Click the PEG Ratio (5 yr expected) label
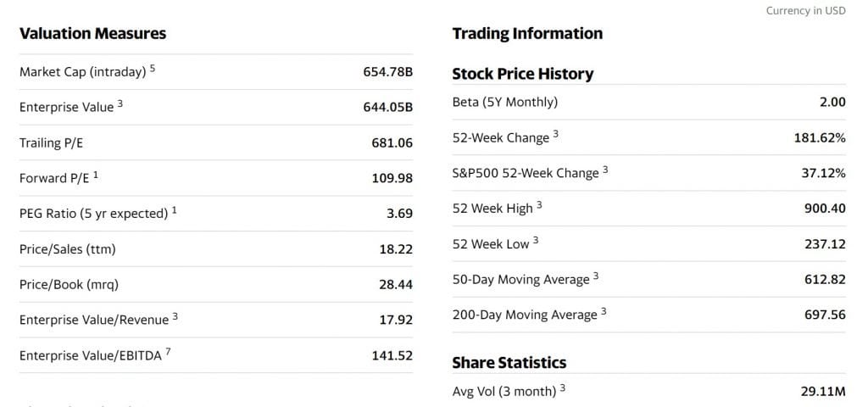The image size is (868, 407). [x=93, y=214]
